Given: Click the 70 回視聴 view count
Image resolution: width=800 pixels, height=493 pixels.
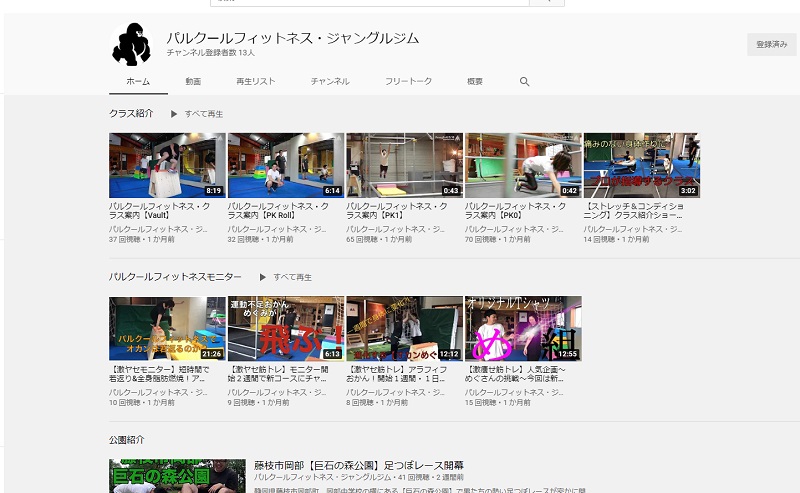Looking at the screenshot, I should click(481, 239).
